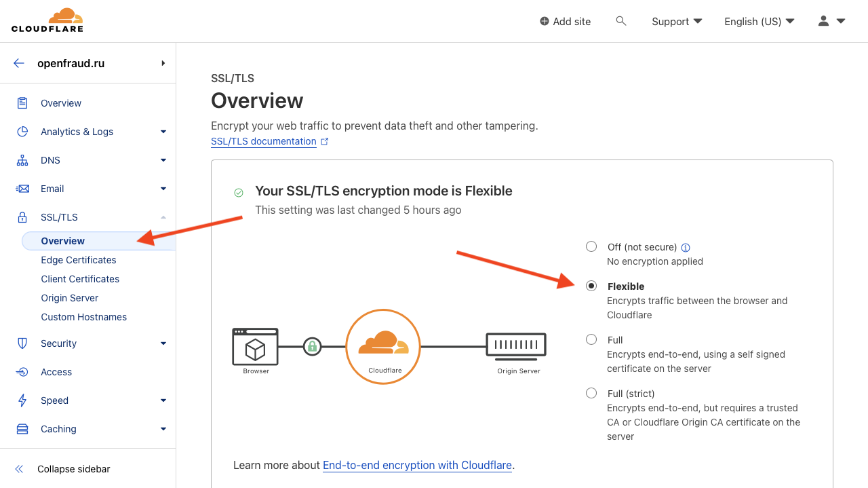Click the info icon beside Off (not secure)

(x=686, y=248)
